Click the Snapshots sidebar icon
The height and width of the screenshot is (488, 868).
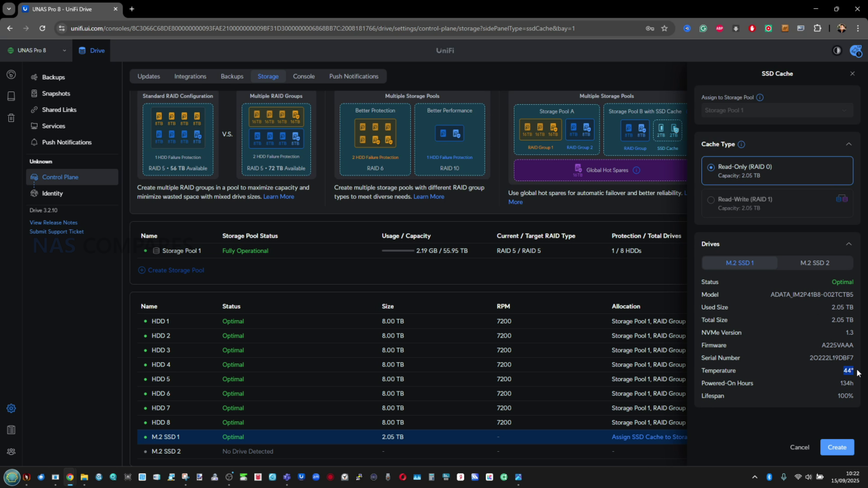[x=34, y=93]
